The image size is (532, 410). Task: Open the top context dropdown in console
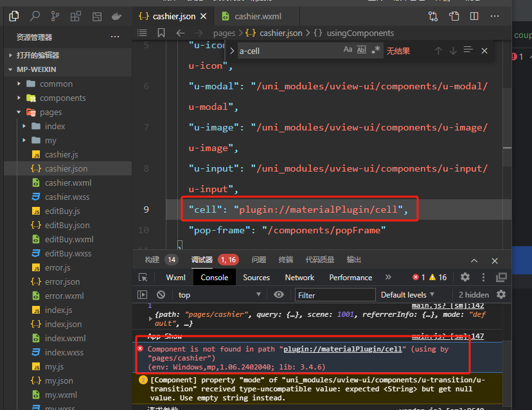coord(219,294)
